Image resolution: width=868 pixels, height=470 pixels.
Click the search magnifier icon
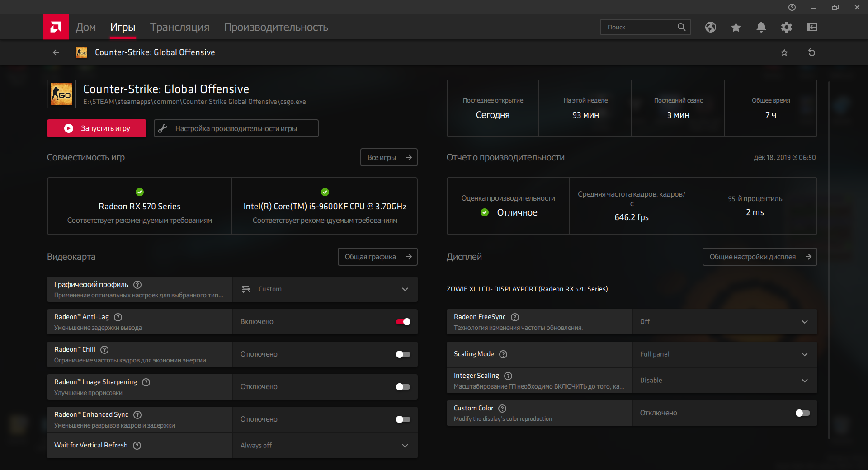681,27
